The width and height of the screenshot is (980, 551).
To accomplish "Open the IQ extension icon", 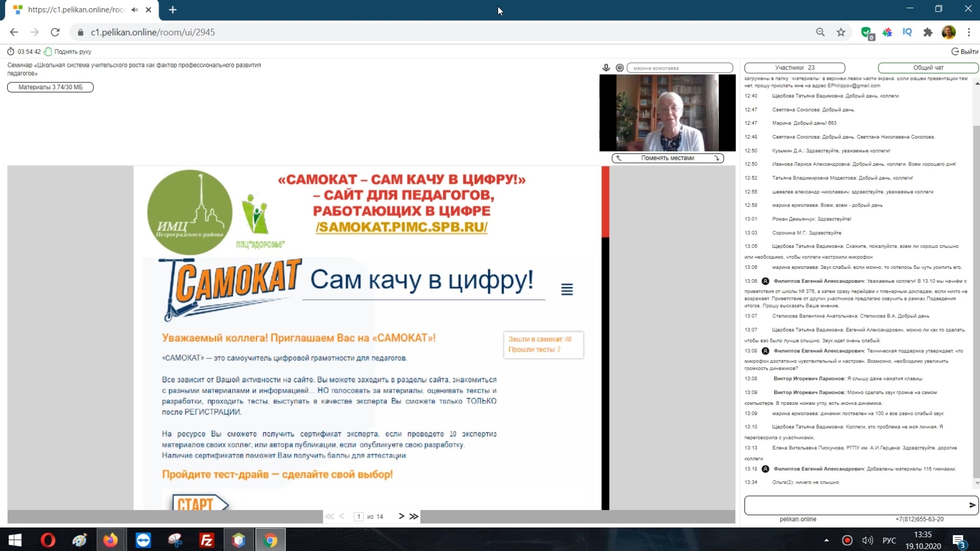I will (907, 32).
